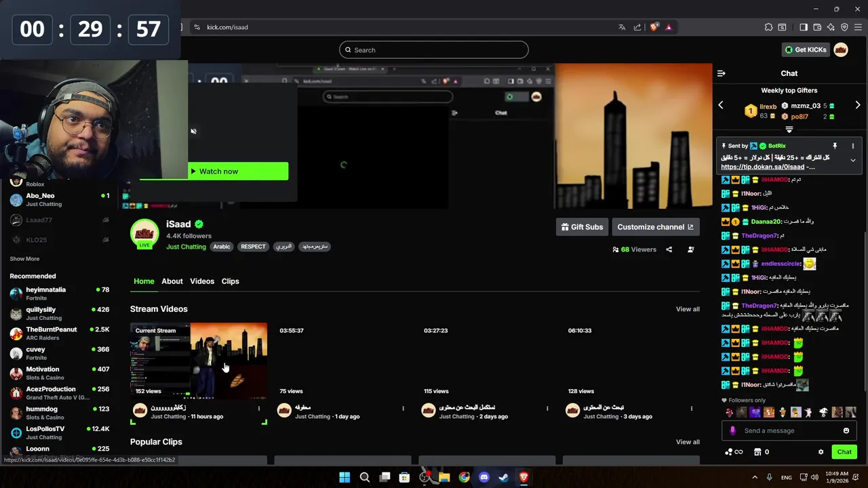Open chat settings gear

pyautogui.click(x=821, y=452)
